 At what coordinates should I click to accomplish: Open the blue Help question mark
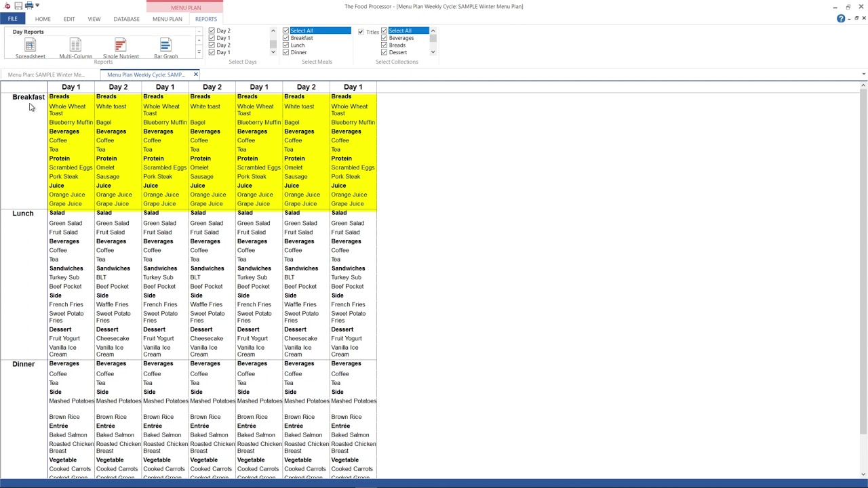pyautogui.click(x=841, y=18)
